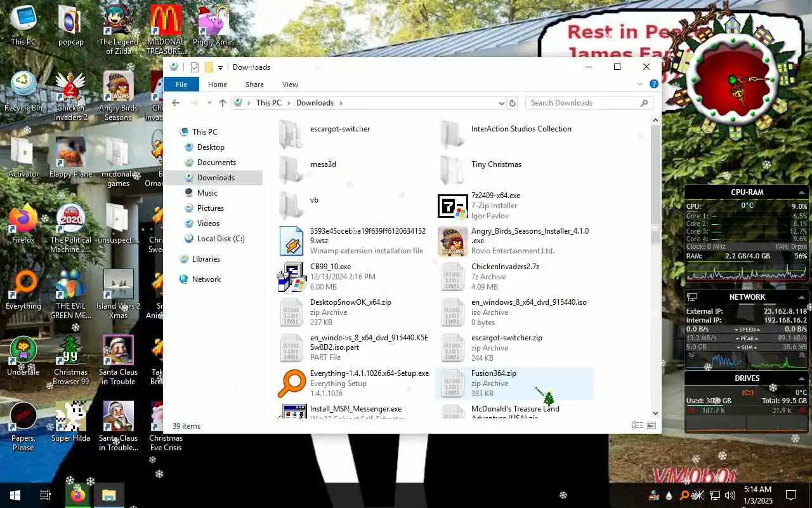Open the File menu tab

[181, 84]
